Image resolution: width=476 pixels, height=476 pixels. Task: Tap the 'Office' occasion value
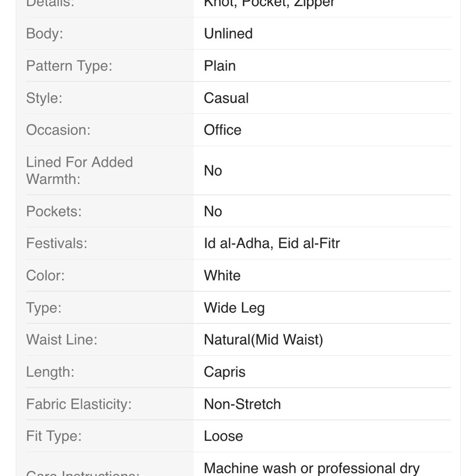click(222, 130)
